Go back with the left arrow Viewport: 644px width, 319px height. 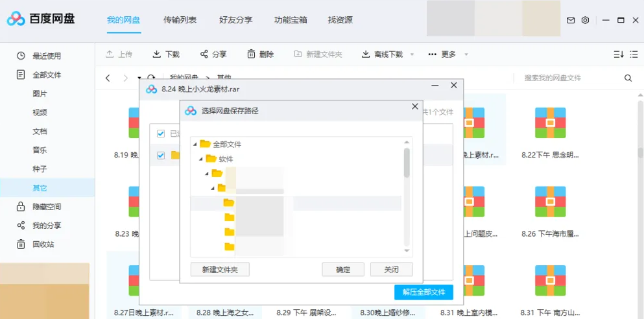108,78
